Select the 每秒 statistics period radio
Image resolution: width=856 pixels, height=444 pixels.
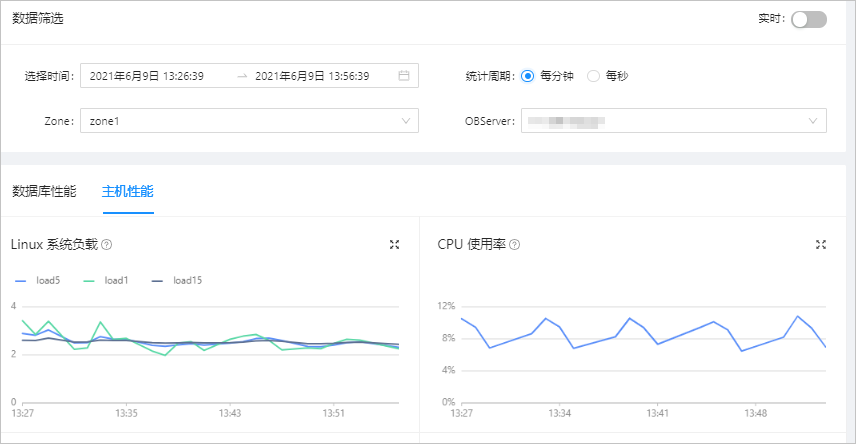click(593, 76)
